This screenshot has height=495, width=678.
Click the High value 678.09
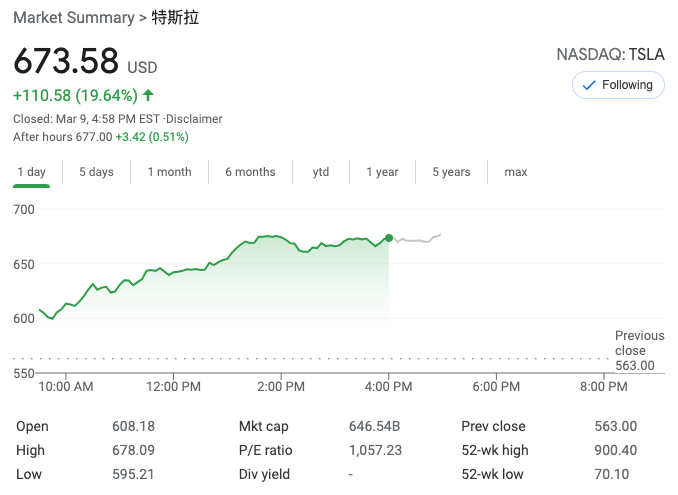(134, 450)
